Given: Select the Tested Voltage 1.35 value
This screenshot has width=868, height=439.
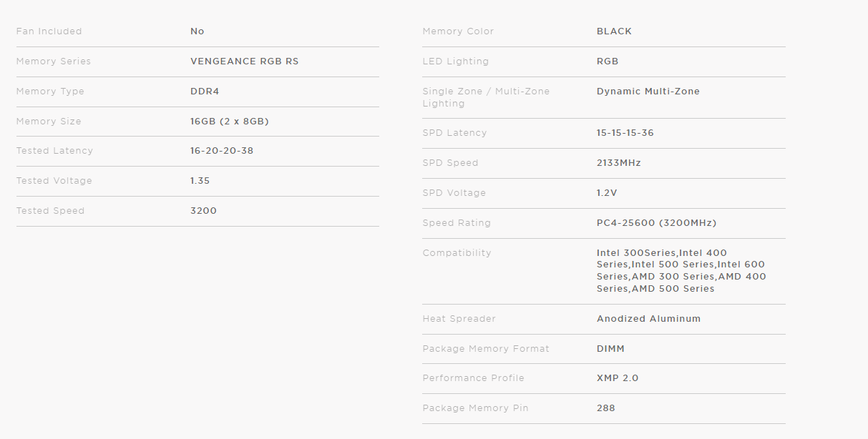Looking at the screenshot, I should (200, 181).
